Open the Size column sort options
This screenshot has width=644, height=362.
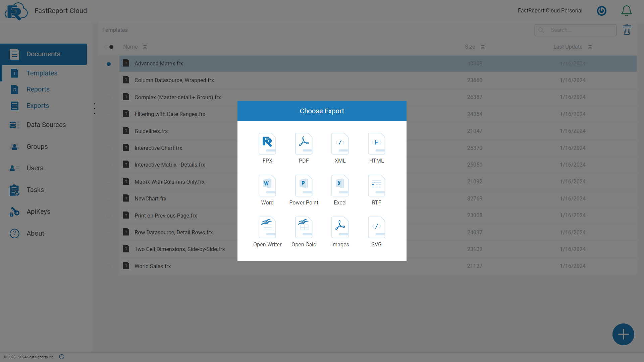pyautogui.click(x=482, y=47)
